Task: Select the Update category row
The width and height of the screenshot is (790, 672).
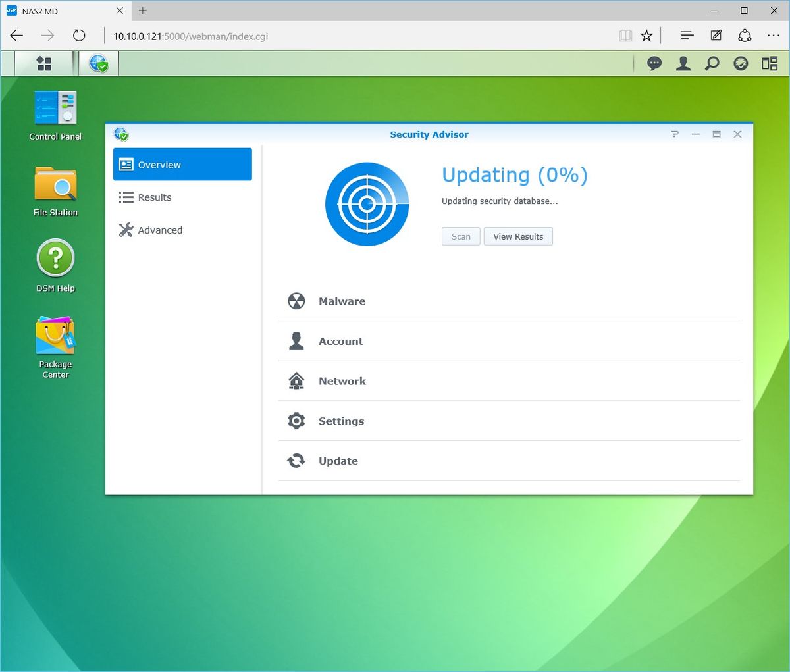Action: point(509,461)
